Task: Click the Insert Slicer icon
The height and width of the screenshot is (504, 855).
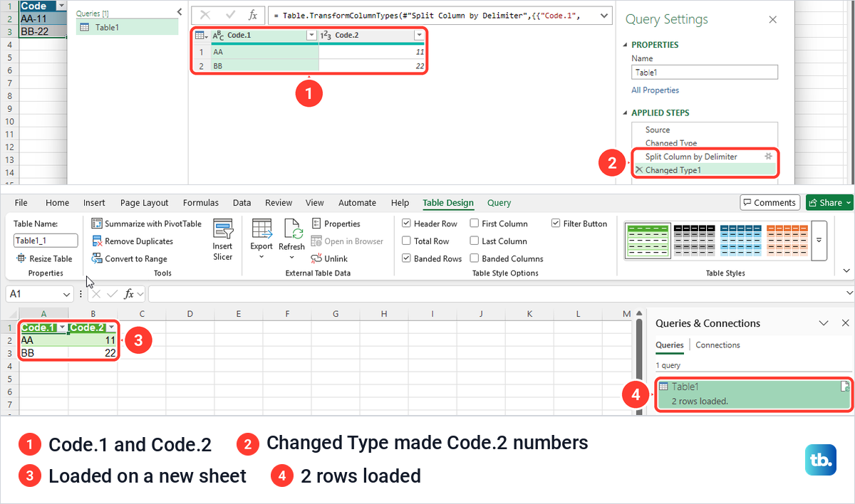Action: tap(223, 229)
